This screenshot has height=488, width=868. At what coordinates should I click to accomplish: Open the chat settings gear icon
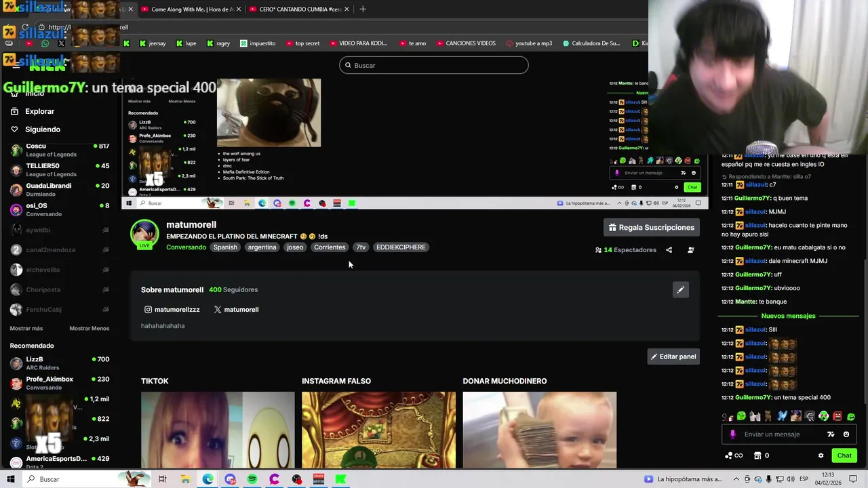pos(821,455)
